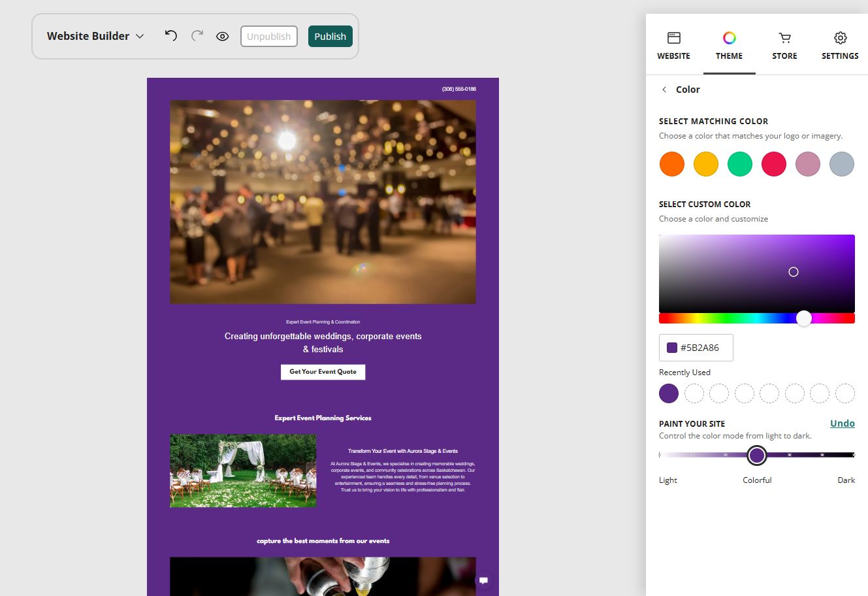Image resolution: width=868 pixels, height=596 pixels.
Task: Pick the gray-blue matching color swatch
Action: point(842,164)
